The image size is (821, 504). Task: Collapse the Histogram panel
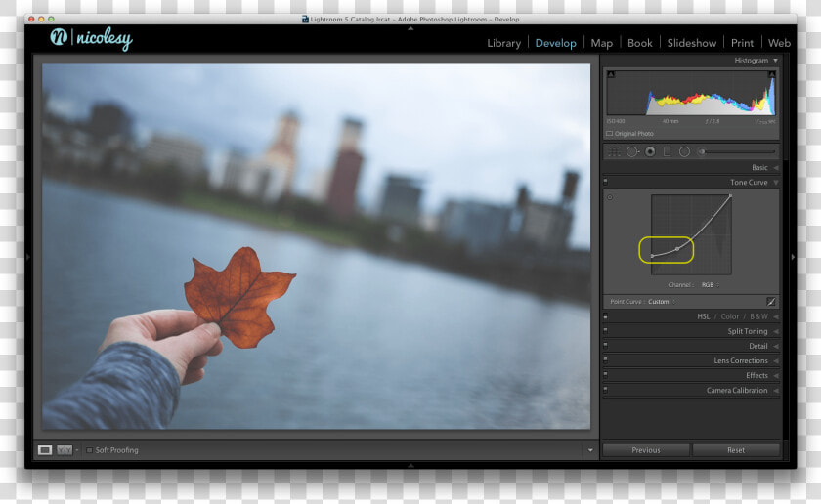tap(775, 61)
